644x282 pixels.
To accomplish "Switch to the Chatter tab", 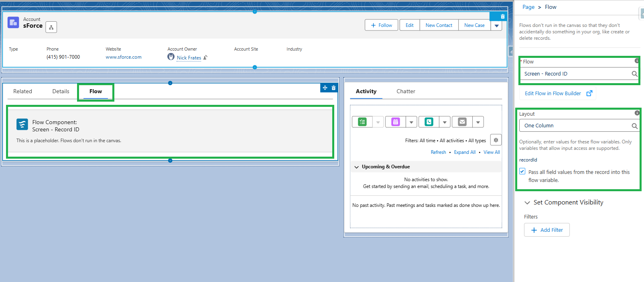I will [x=406, y=91].
